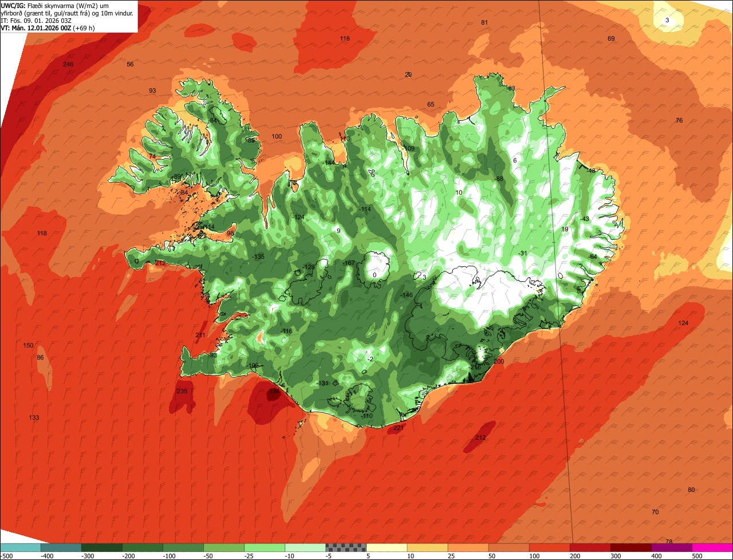Click the map value '56'
Viewport: 733px width, 560px height.
(x=130, y=64)
